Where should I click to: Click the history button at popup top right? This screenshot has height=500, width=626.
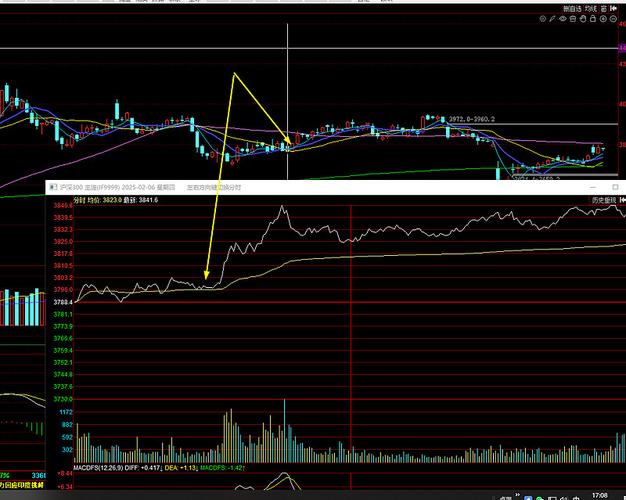click(604, 200)
